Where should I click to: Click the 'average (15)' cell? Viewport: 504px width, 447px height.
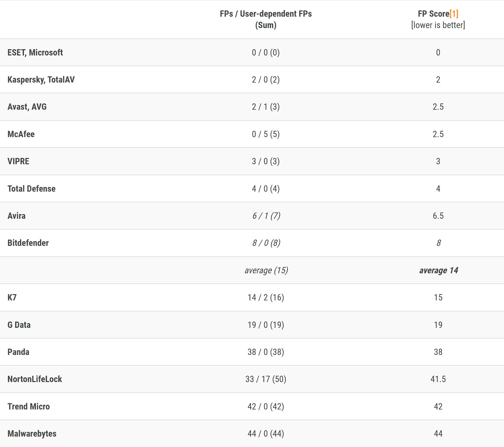click(266, 270)
